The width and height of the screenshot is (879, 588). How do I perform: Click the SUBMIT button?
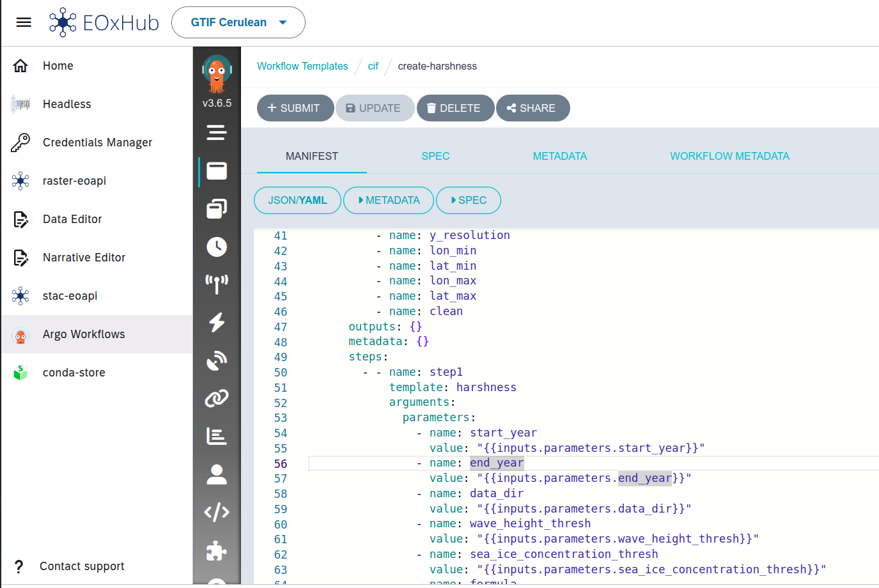(x=295, y=107)
